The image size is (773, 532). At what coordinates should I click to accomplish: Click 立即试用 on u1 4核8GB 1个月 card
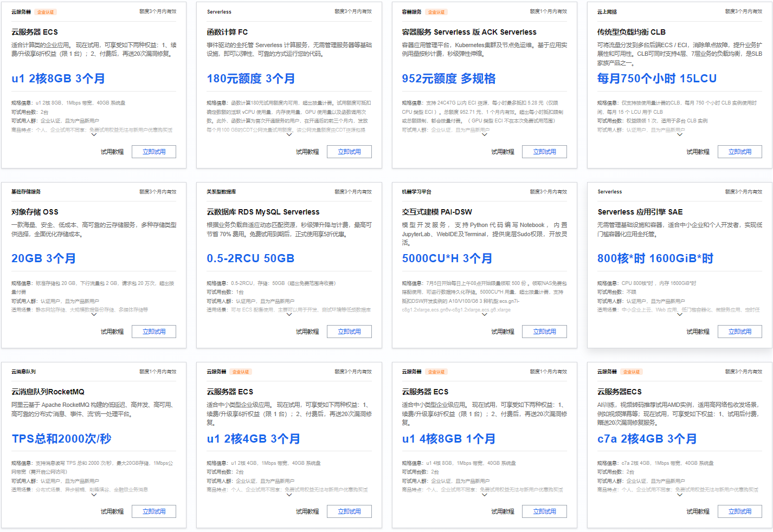(x=544, y=511)
